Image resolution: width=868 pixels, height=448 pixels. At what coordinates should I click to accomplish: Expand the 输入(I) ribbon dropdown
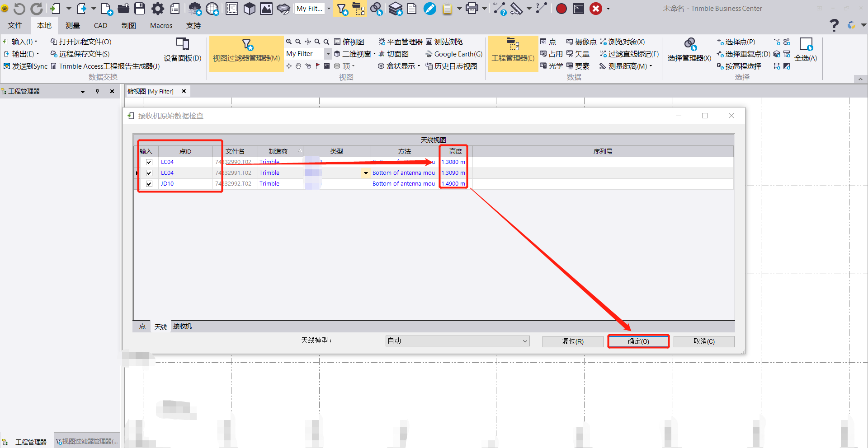coord(36,42)
